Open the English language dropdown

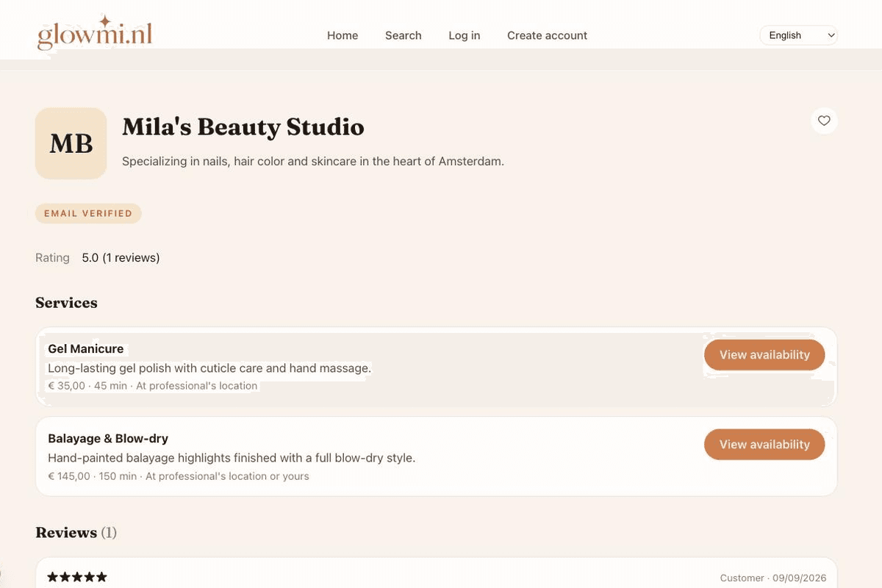798,35
